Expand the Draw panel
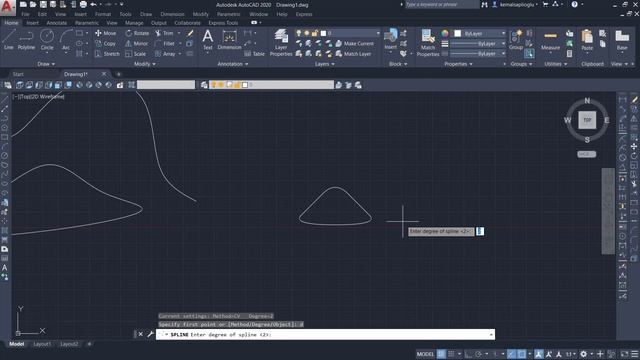Screen dimensions: 640x360 (x=46, y=64)
